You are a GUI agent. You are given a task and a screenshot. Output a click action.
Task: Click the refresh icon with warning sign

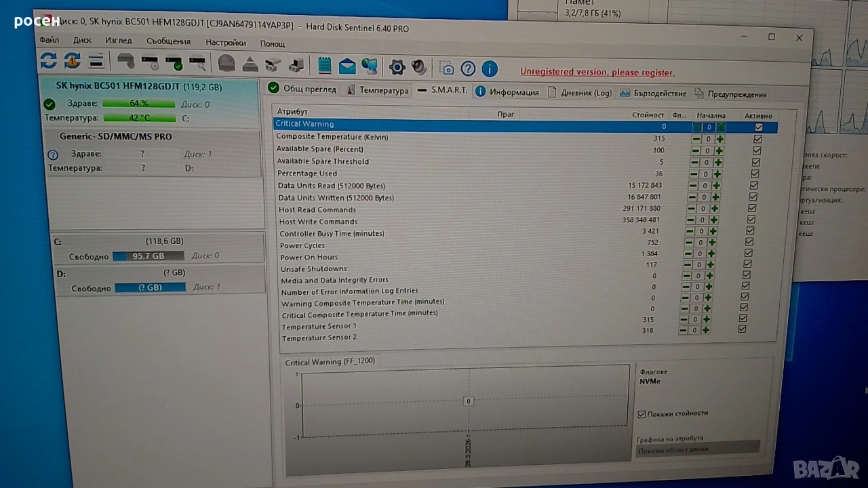[72, 62]
